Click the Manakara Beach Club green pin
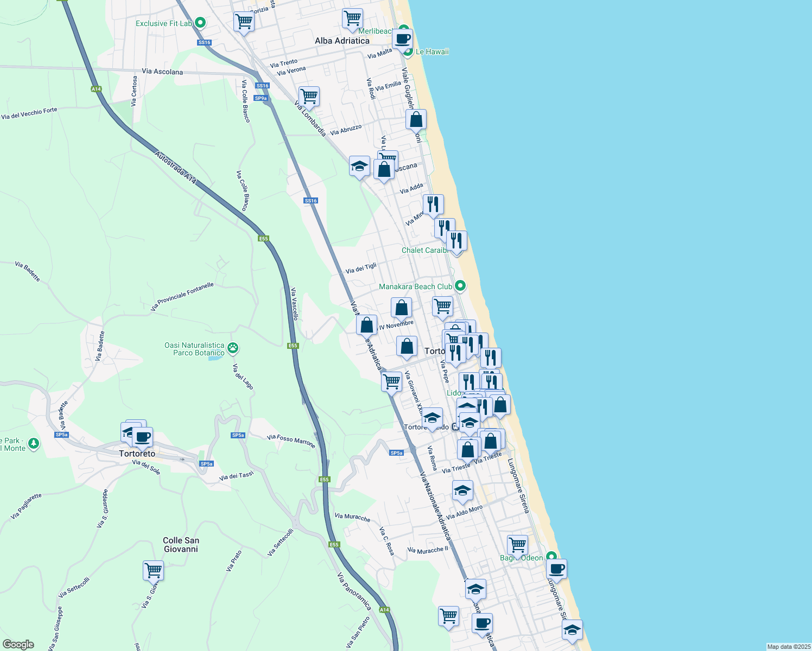The image size is (812, 651). point(460,285)
